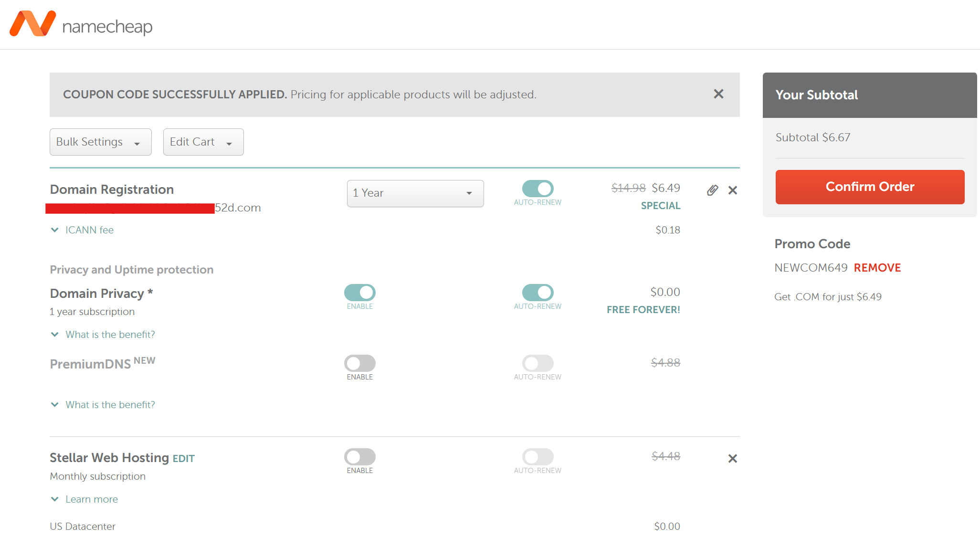Screen dimensions: 980x537
Task: Click the Confirm Order button
Action: [x=870, y=187]
